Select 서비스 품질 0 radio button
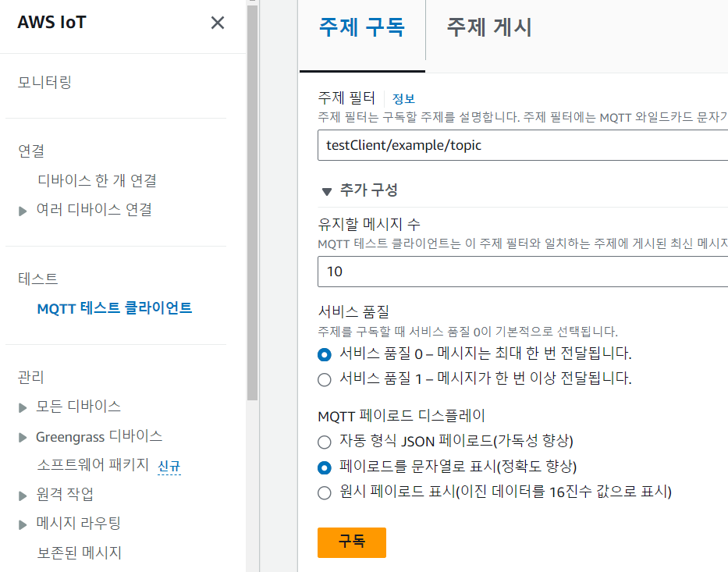Image resolution: width=728 pixels, height=572 pixels. 325,355
